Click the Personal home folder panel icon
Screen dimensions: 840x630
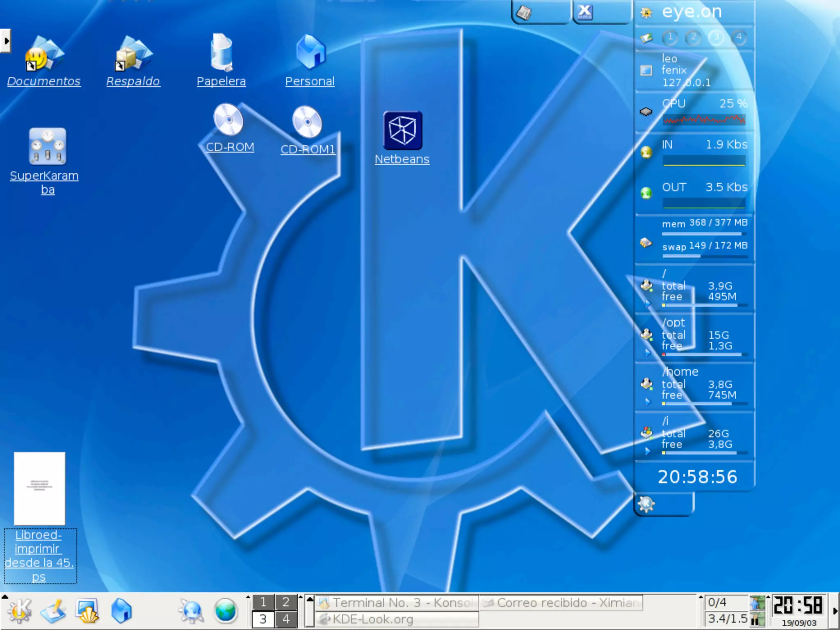tap(121, 611)
